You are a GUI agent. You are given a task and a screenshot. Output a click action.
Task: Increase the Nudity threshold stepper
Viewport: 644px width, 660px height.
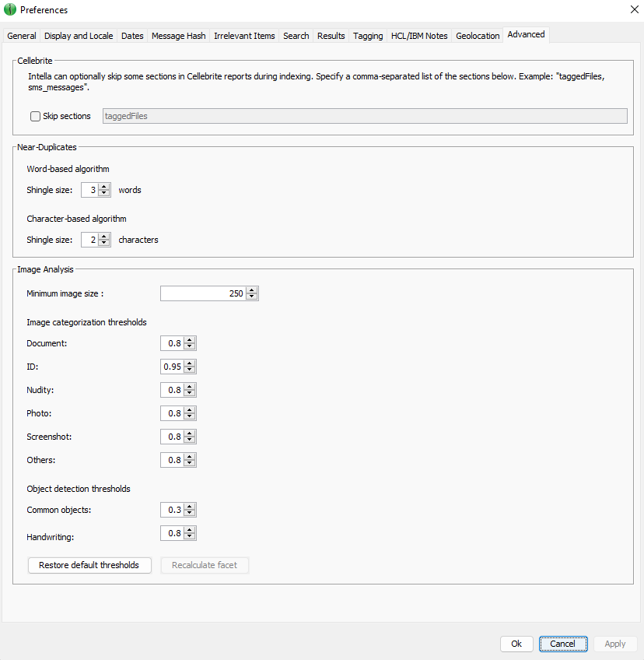[x=190, y=387]
